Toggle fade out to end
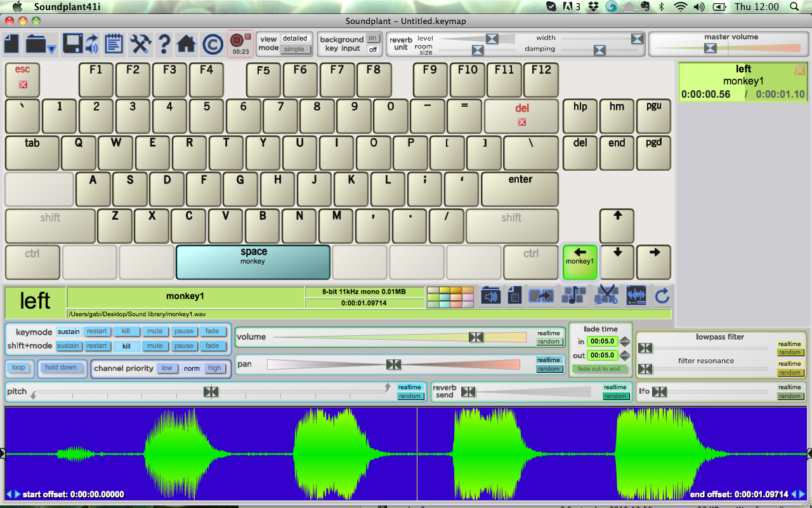 click(x=599, y=369)
